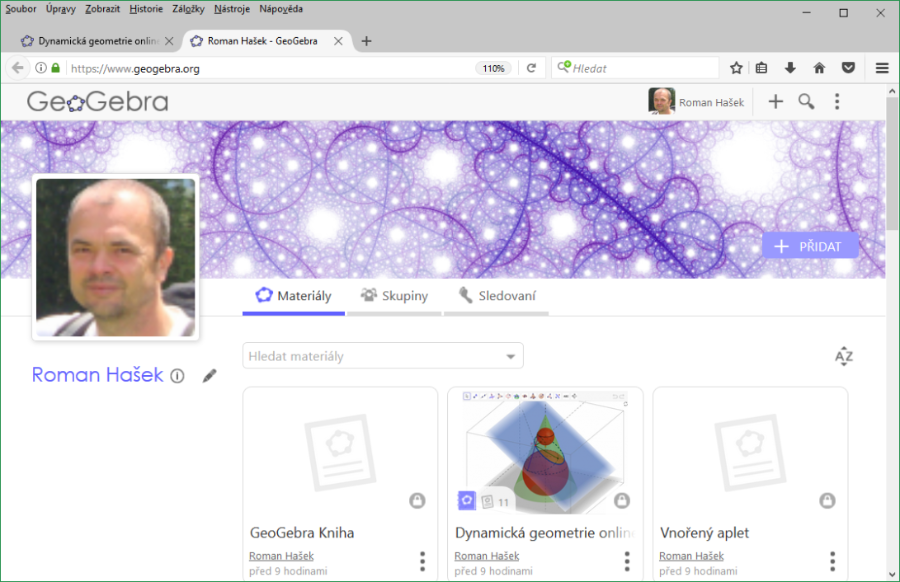Close the Roman Hašek - GeoGebra tab
Viewport: 900px width, 582px height.
(338, 41)
